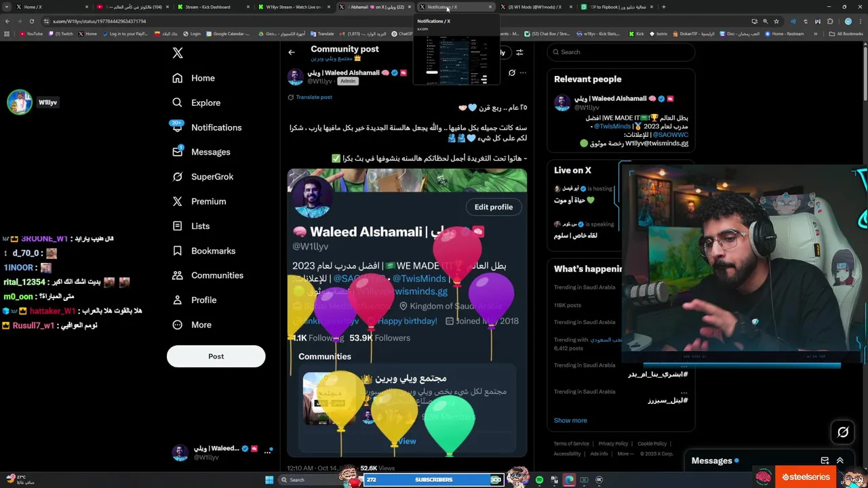Screen dimensions: 868x488
Task: Expand the Messages drawer chevron
Action: [840, 460]
